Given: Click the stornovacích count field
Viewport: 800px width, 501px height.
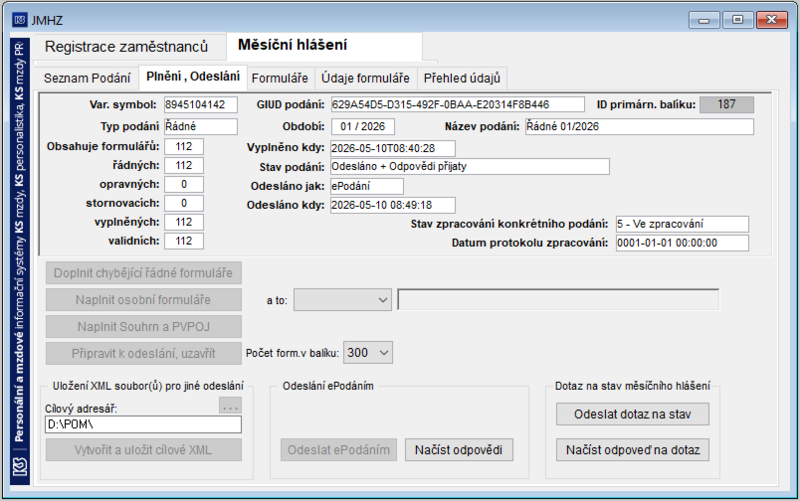Looking at the screenshot, I should (x=184, y=203).
